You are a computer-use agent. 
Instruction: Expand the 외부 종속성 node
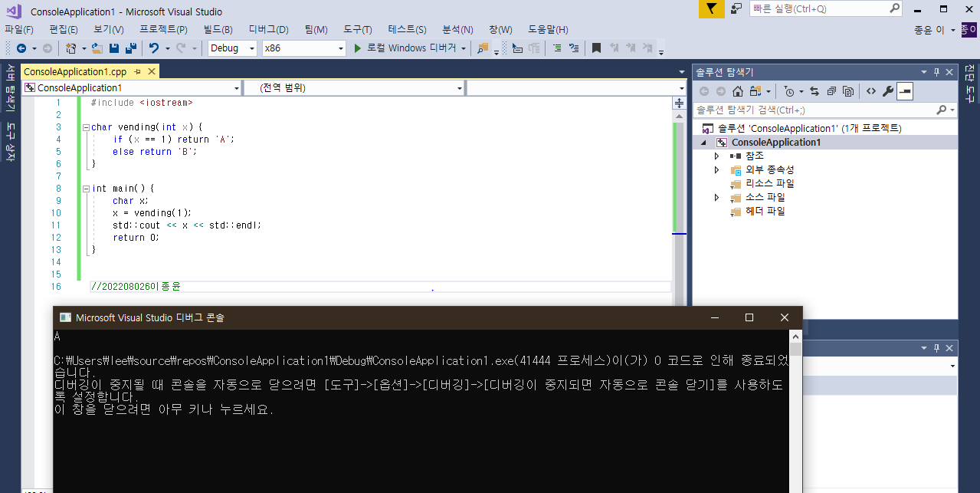click(716, 169)
